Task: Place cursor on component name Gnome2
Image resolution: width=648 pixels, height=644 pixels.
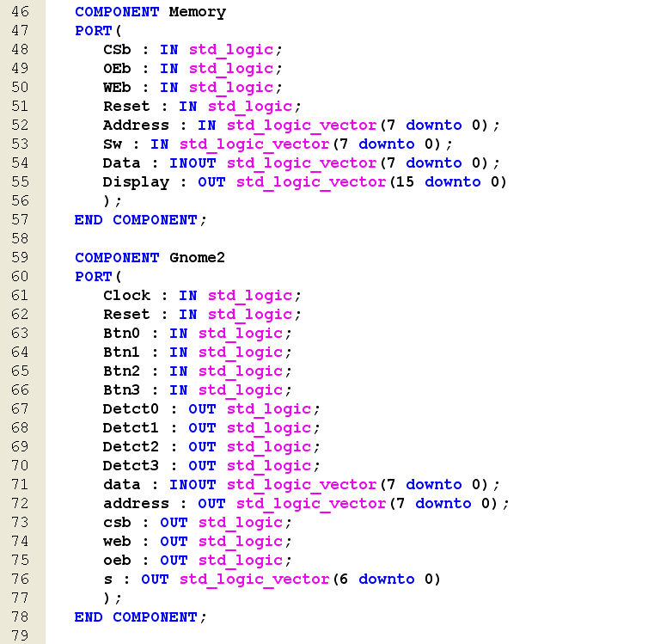Action: [x=197, y=258]
